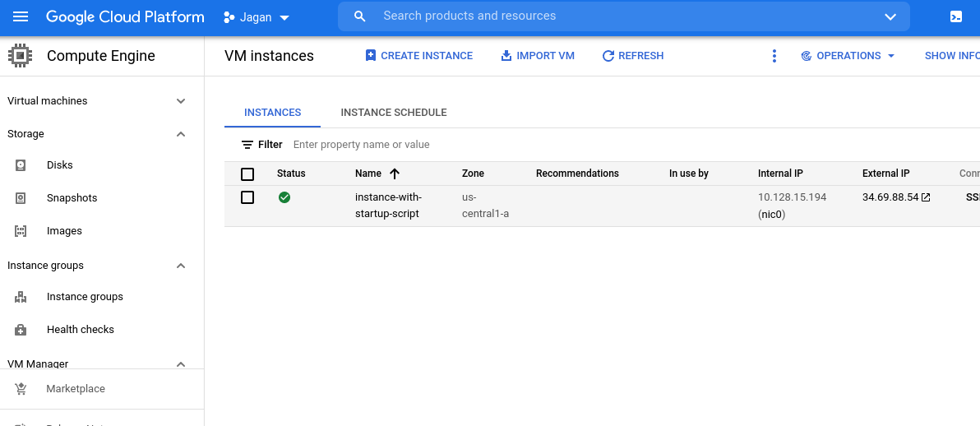Image resolution: width=980 pixels, height=426 pixels.
Task: Click internal IP 10.128.15.194
Action: coord(793,197)
